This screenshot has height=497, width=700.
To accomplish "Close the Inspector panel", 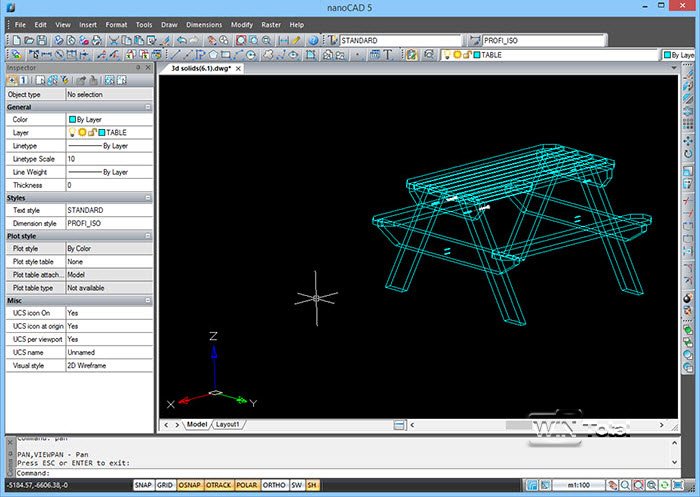I will click(x=148, y=68).
